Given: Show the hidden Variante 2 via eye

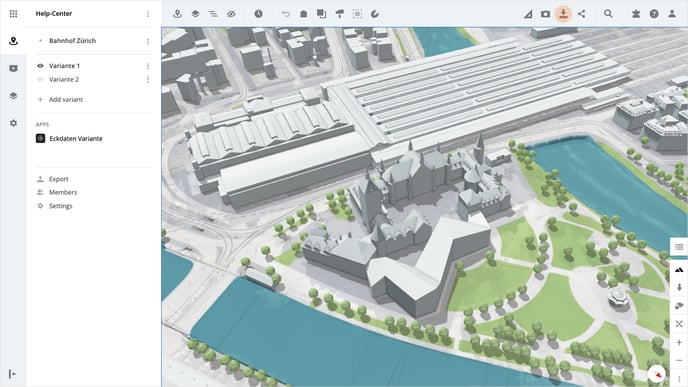Looking at the screenshot, I should pyautogui.click(x=40, y=79).
